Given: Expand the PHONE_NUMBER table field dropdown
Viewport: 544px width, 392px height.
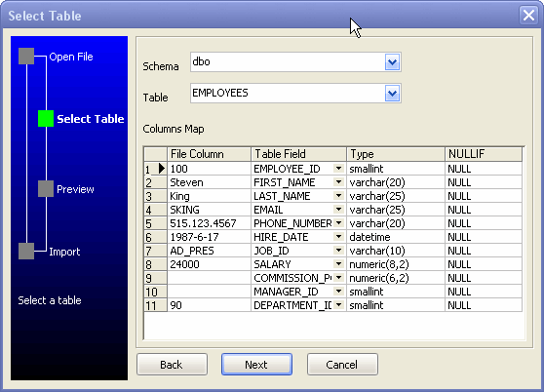Looking at the screenshot, I should coord(338,223).
